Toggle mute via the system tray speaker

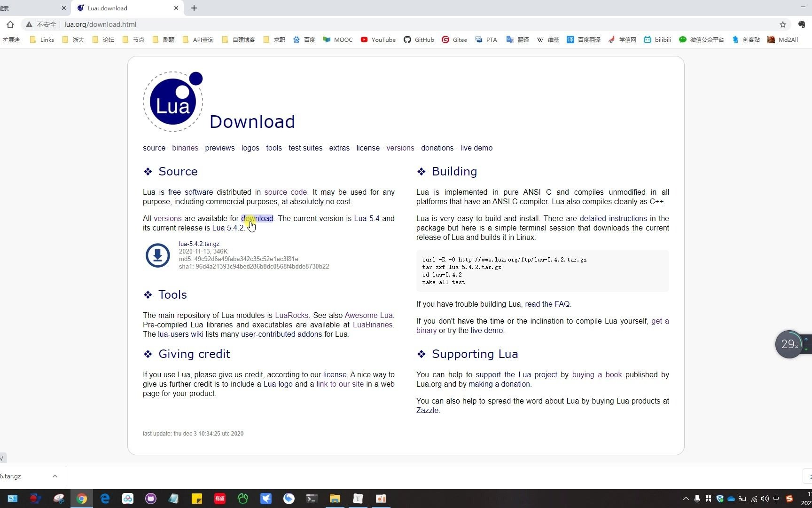(x=765, y=499)
